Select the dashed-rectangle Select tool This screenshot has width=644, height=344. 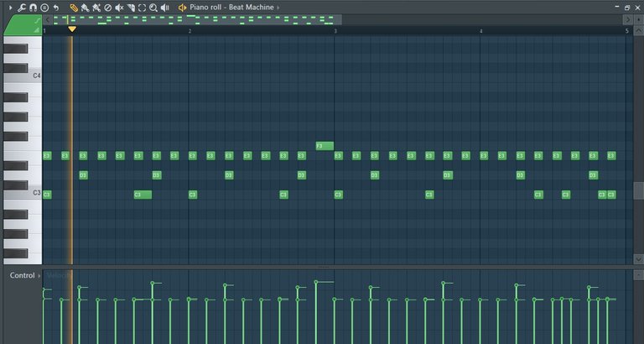pyautogui.click(x=142, y=8)
